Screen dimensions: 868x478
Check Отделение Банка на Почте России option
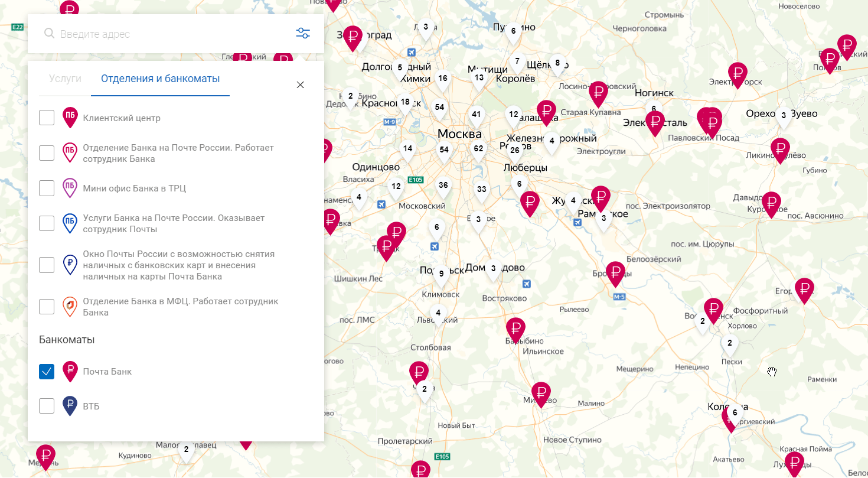coord(47,153)
